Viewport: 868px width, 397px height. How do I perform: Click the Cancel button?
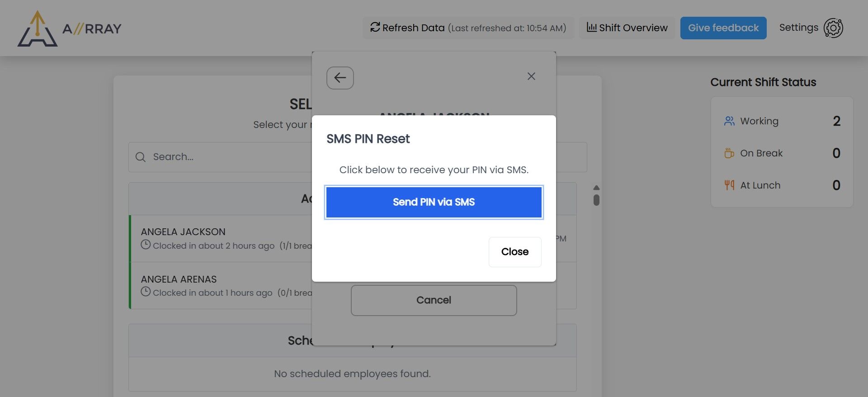[434, 300]
